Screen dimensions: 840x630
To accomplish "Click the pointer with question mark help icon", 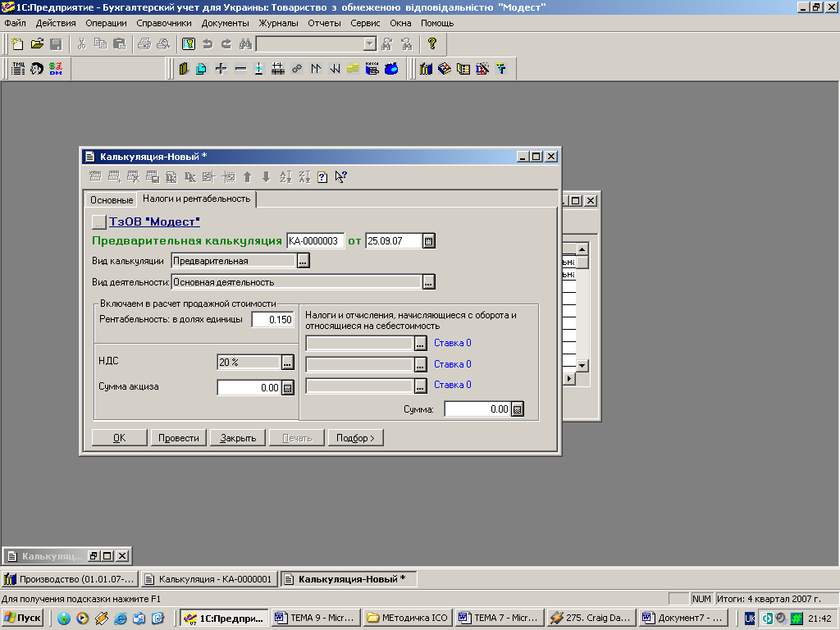I will click(x=340, y=177).
